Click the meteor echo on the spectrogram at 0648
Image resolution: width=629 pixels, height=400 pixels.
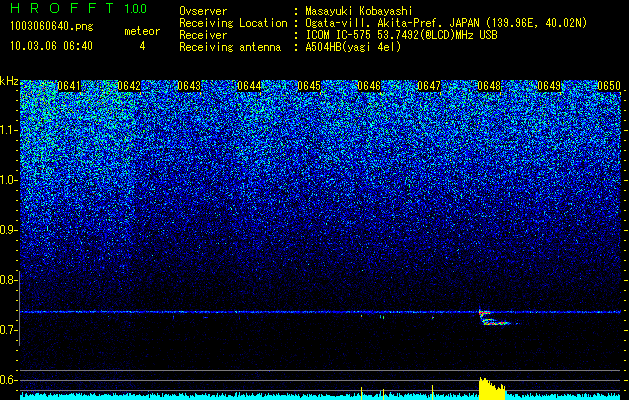(x=494, y=317)
